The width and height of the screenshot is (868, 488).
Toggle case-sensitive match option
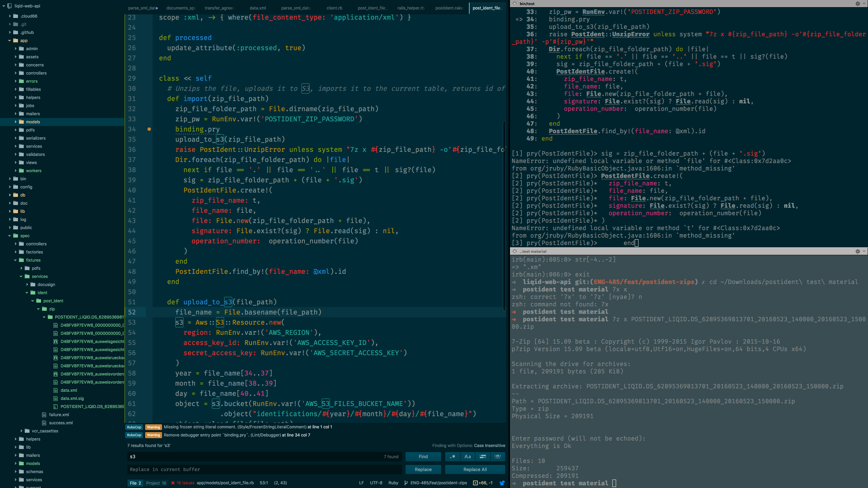(x=468, y=456)
